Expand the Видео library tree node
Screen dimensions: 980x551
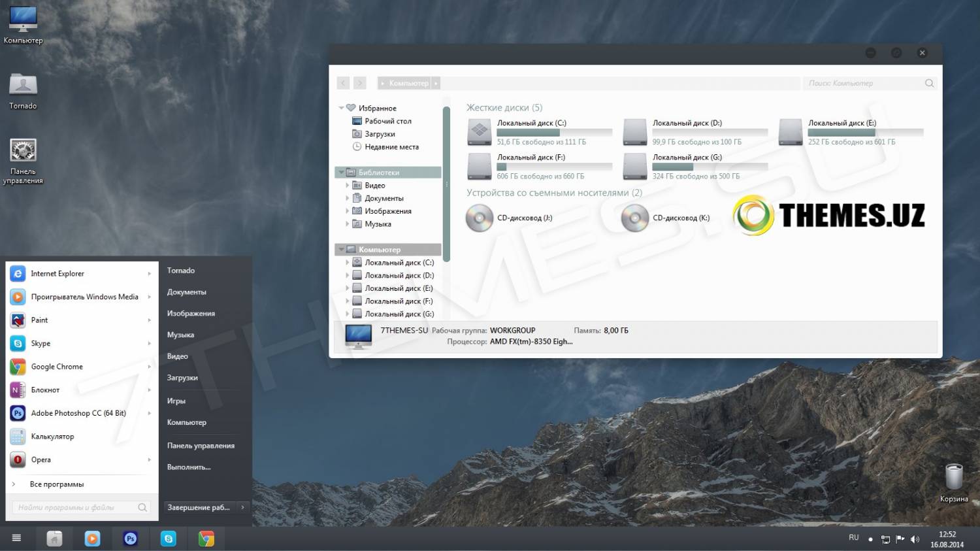click(348, 186)
